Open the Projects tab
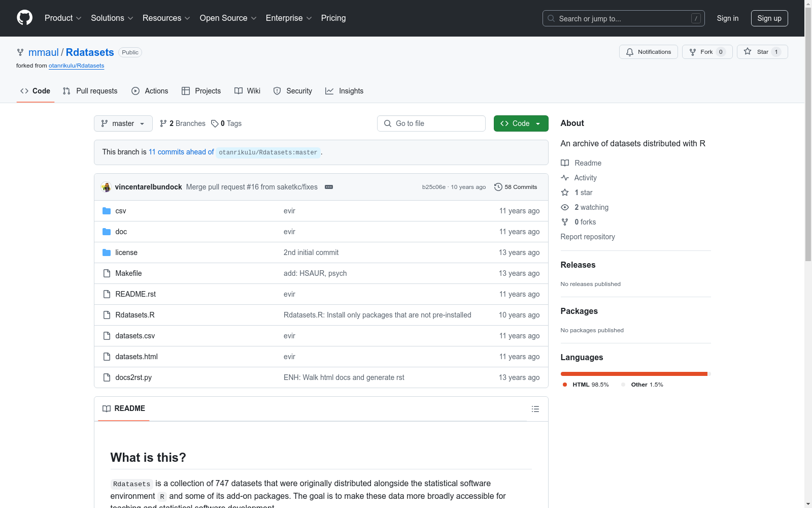Viewport: 812px width, 508px height. pyautogui.click(x=201, y=91)
